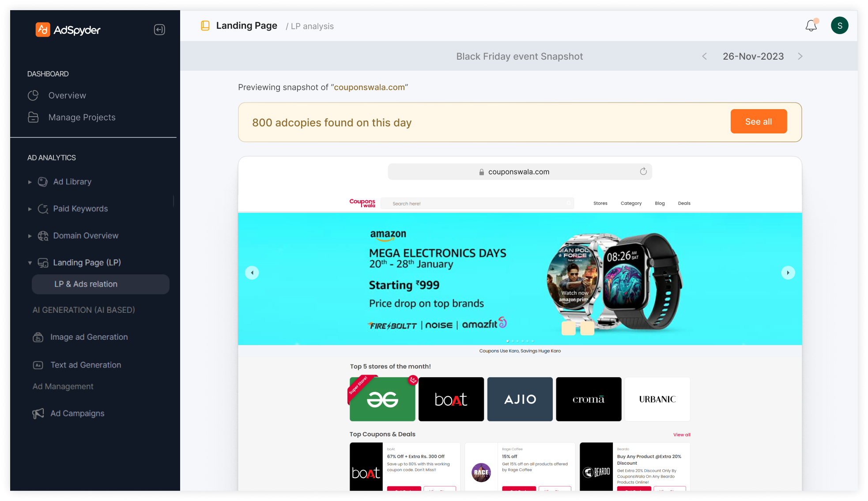Open the notifications bell

coord(811,26)
